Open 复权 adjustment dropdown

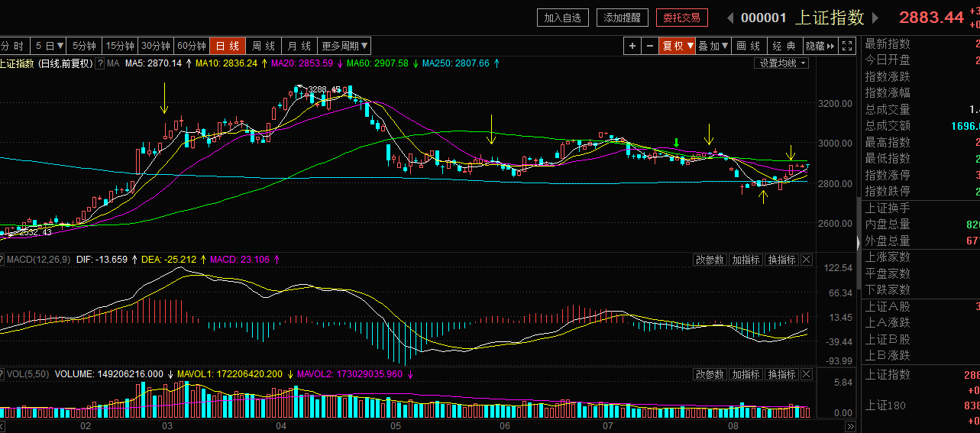pyautogui.click(x=678, y=46)
